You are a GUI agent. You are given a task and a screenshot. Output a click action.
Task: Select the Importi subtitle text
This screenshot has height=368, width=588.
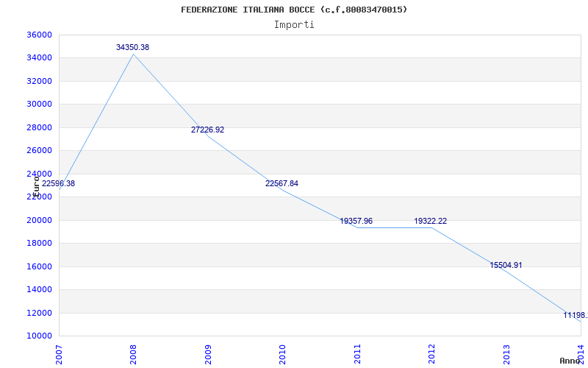[294, 24]
